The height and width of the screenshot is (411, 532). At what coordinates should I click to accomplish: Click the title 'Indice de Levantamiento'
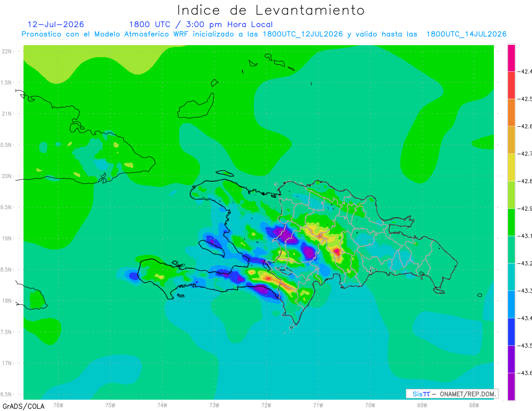[271, 10]
